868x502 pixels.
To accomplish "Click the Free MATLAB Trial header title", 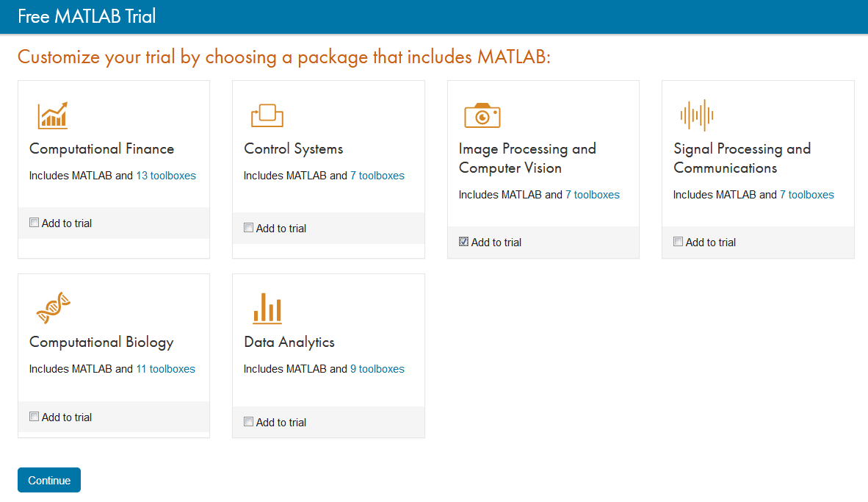I will point(87,16).
